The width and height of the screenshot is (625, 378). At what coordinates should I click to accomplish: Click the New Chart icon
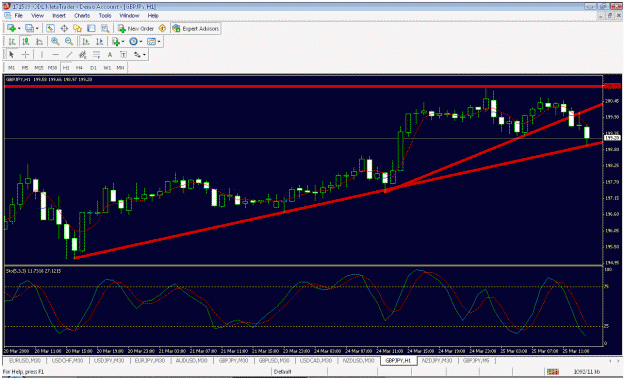(11, 28)
